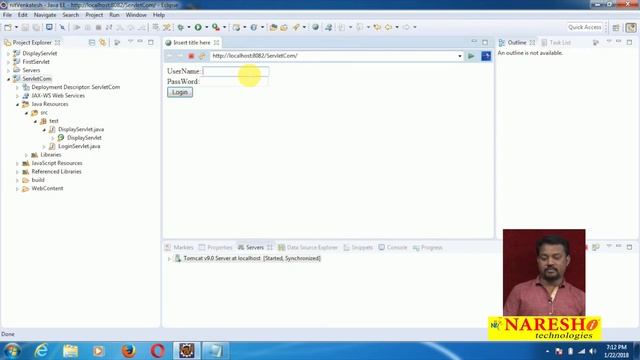This screenshot has height=360, width=640.
Task: Open the Open Perspective toolbar icon
Action: point(616,27)
